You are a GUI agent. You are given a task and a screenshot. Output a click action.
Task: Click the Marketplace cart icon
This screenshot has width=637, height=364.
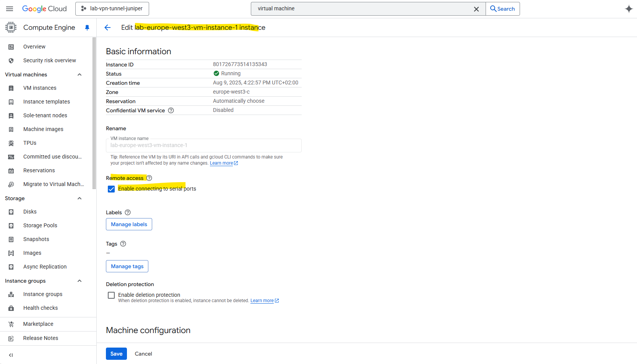tap(11, 324)
